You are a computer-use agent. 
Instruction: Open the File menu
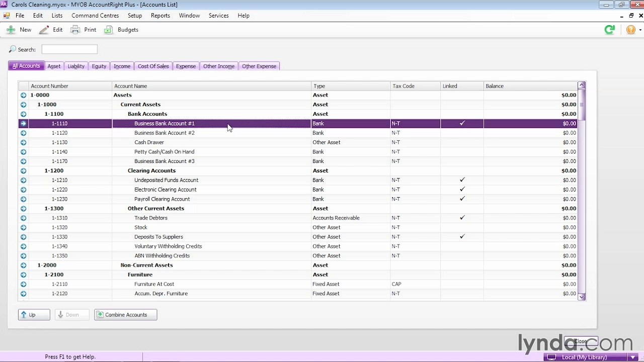tap(20, 16)
